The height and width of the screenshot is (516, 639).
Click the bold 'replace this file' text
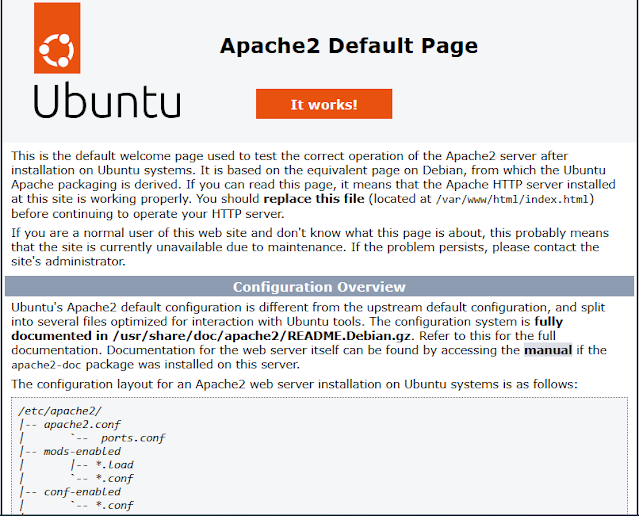pyautogui.click(x=314, y=199)
